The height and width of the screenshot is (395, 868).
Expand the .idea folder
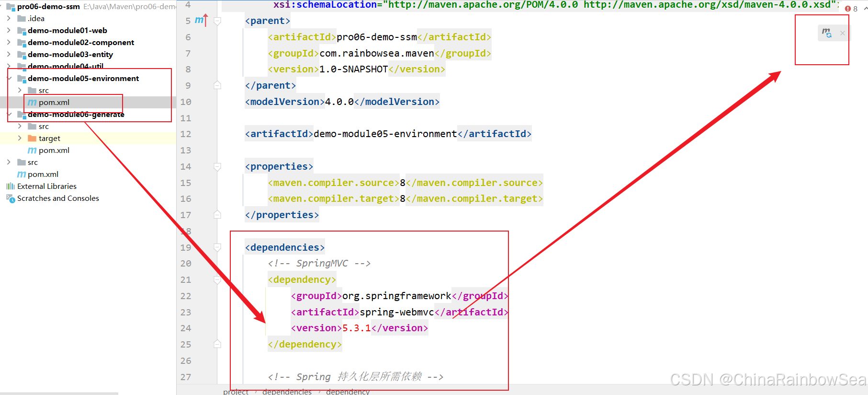9,18
